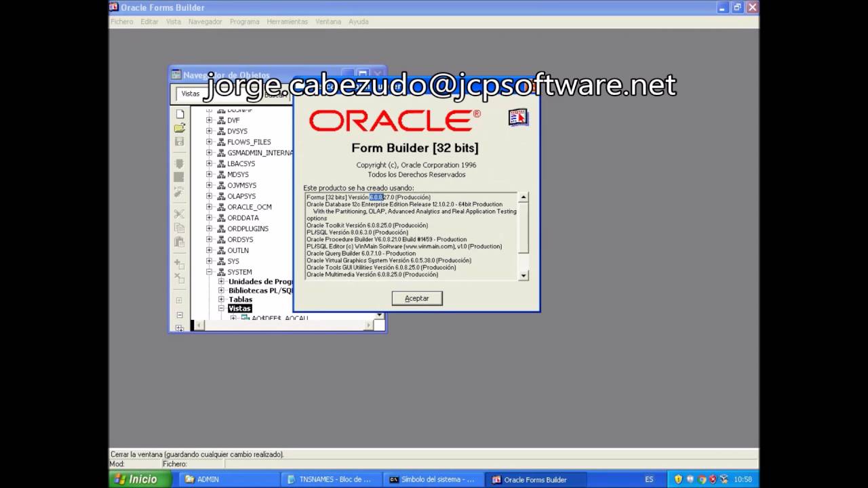Expand the DVF schema node

(x=209, y=120)
